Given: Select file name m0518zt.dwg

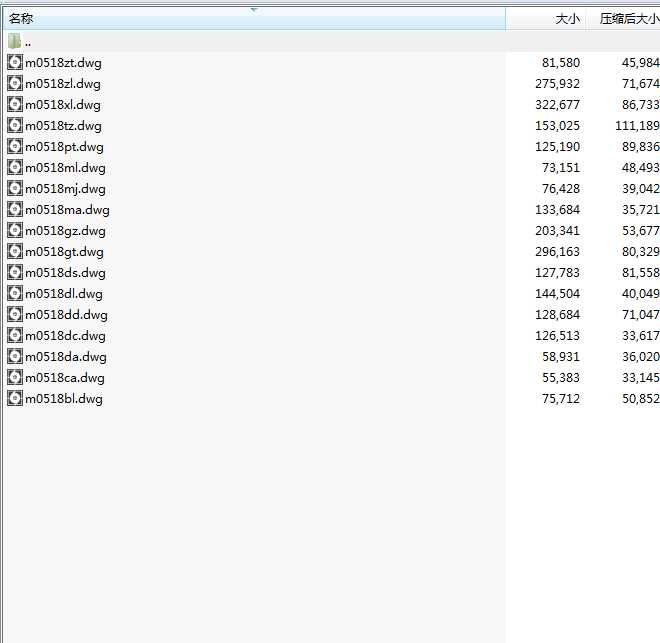Looking at the screenshot, I should click(x=63, y=63).
